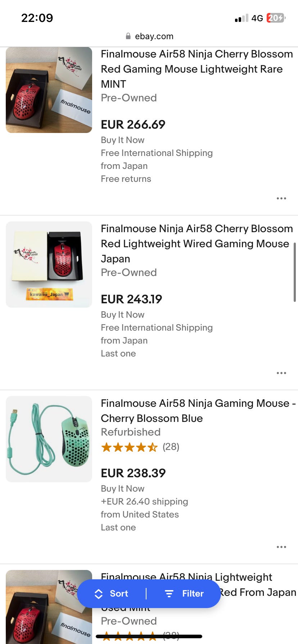Tap the battery indicator in status bar
Image resolution: width=298 pixels, height=644 pixels.
point(276,18)
